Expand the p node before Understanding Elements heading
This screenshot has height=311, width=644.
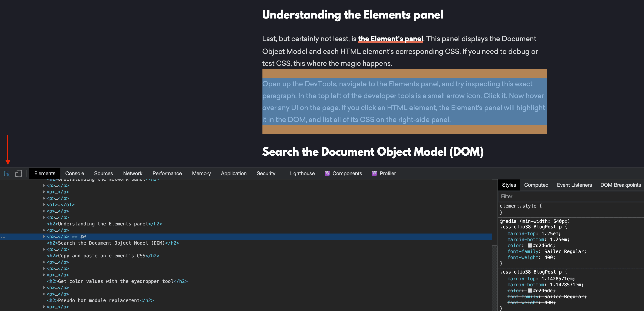(x=44, y=217)
